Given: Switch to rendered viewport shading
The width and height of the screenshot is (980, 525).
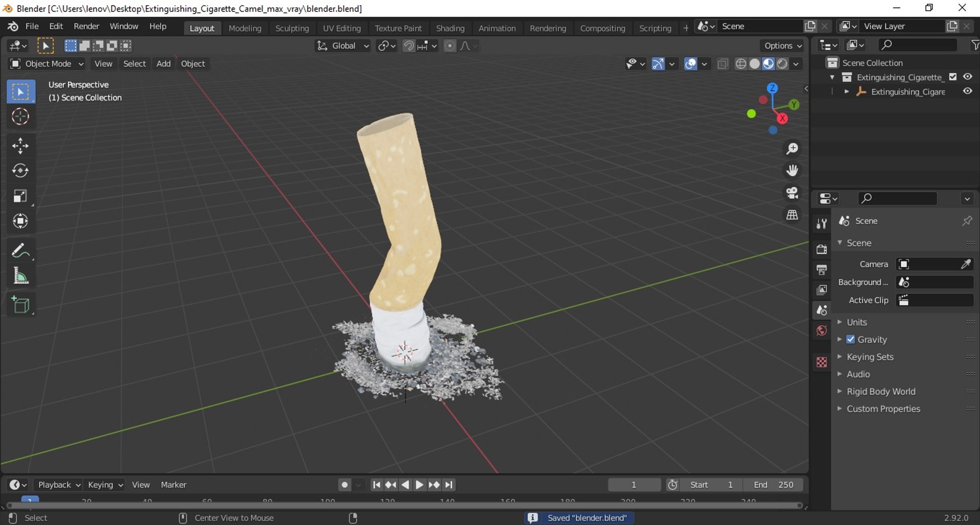Looking at the screenshot, I should (782, 64).
